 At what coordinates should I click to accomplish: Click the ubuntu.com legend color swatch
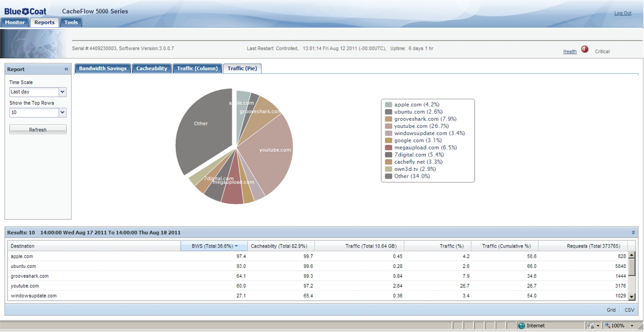(388, 112)
